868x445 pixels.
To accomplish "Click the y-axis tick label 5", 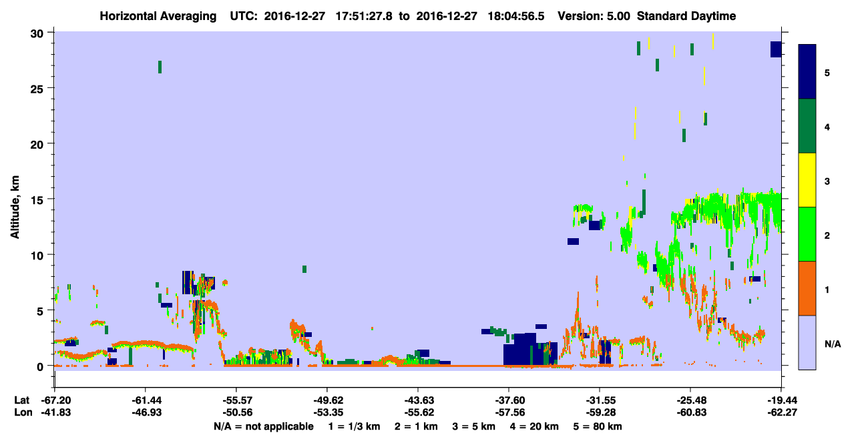I will (42, 310).
